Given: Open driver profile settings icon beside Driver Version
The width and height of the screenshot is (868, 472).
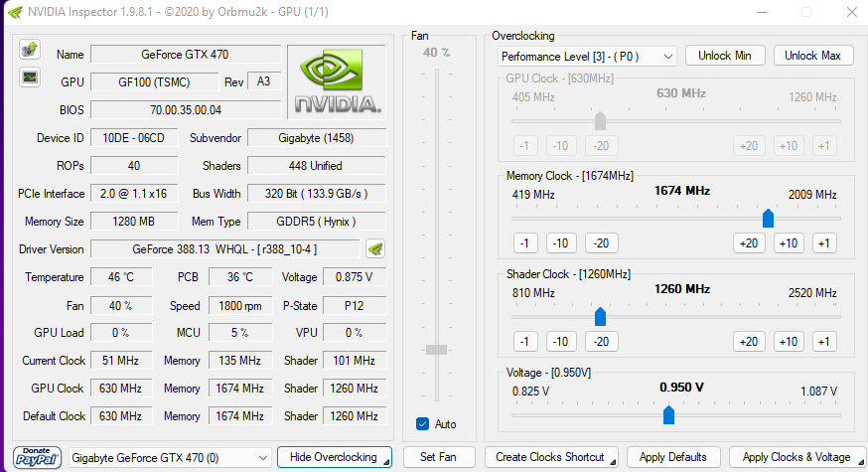Looking at the screenshot, I should (375, 249).
